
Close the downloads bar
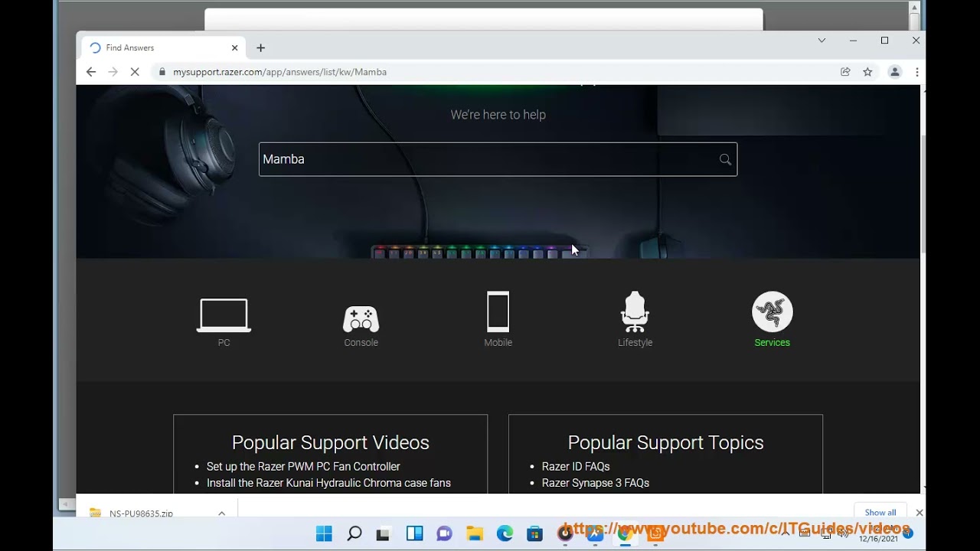tap(920, 513)
